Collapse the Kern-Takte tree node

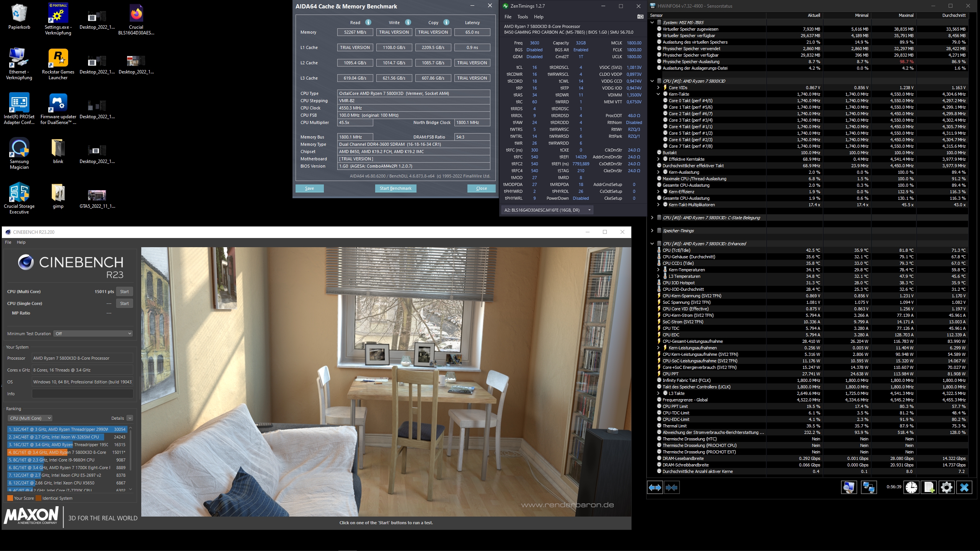(x=658, y=94)
